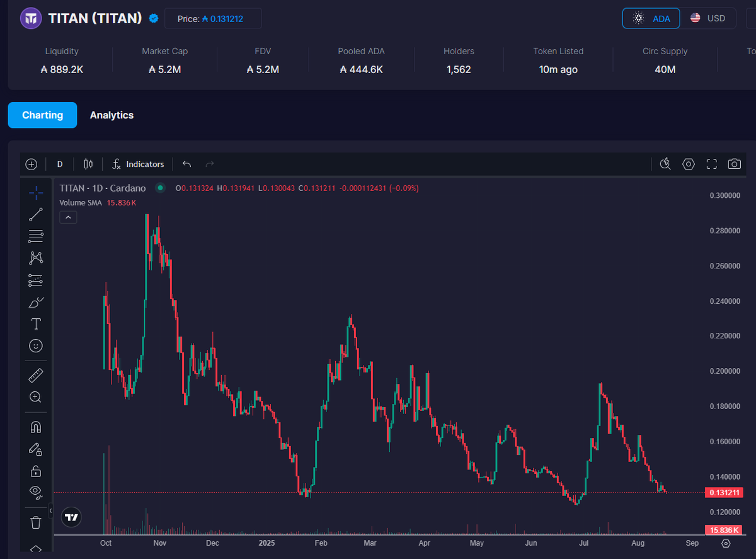Viewport: 756px width, 559px height.
Task: Undo the last chart action
Action: point(186,164)
